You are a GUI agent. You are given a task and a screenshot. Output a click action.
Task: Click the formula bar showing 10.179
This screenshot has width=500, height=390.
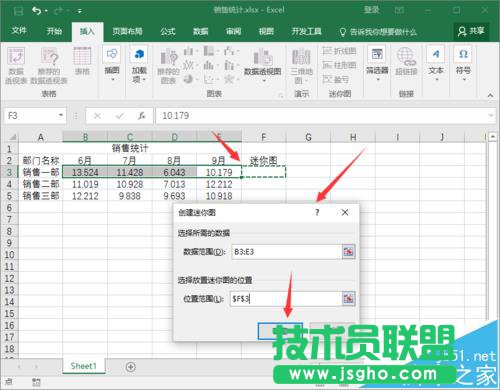(x=320, y=116)
